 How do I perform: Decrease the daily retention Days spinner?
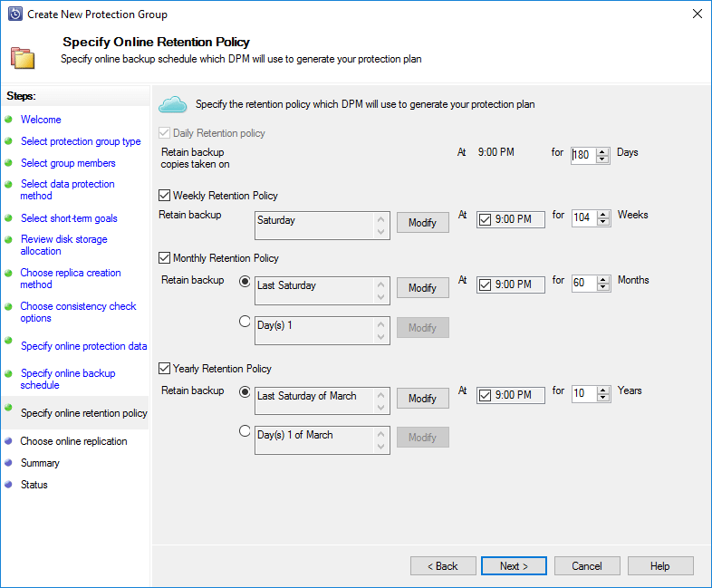tap(602, 159)
